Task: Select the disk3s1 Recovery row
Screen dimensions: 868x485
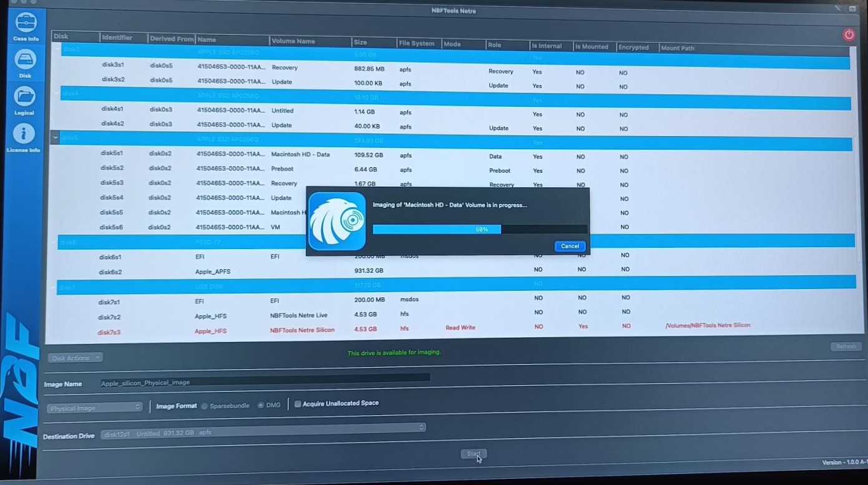Action: click(456, 68)
